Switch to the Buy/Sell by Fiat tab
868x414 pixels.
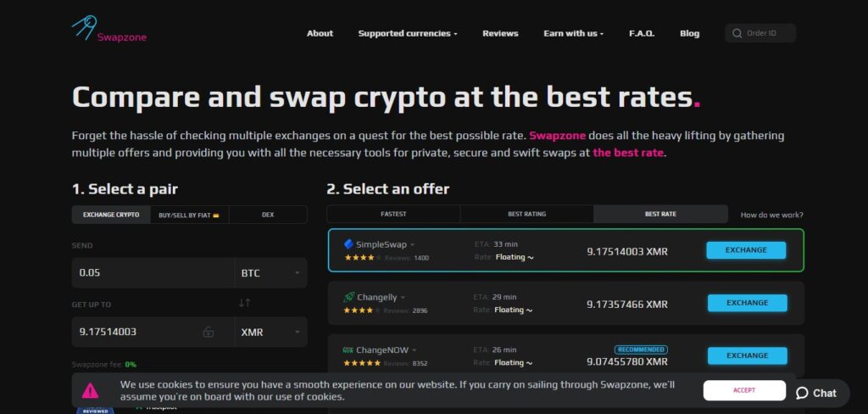pyautogui.click(x=189, y=215)
